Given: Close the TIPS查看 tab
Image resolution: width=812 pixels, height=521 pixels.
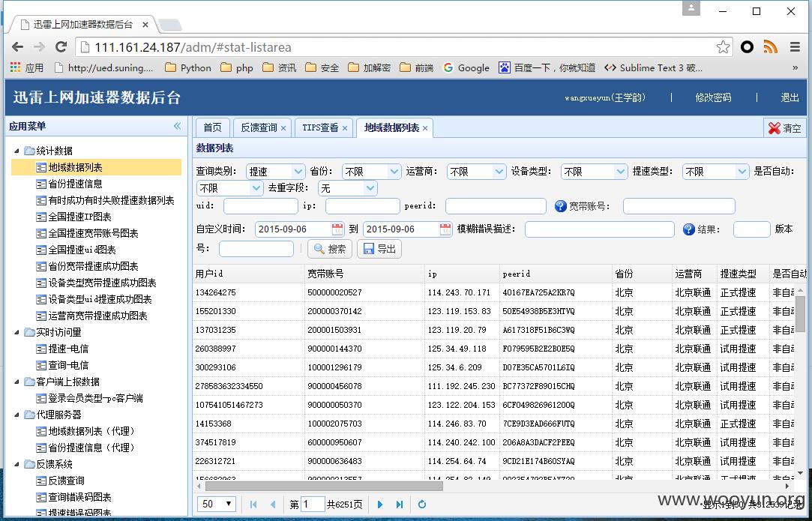Looking at the screenshot, I should pos(344,128).
